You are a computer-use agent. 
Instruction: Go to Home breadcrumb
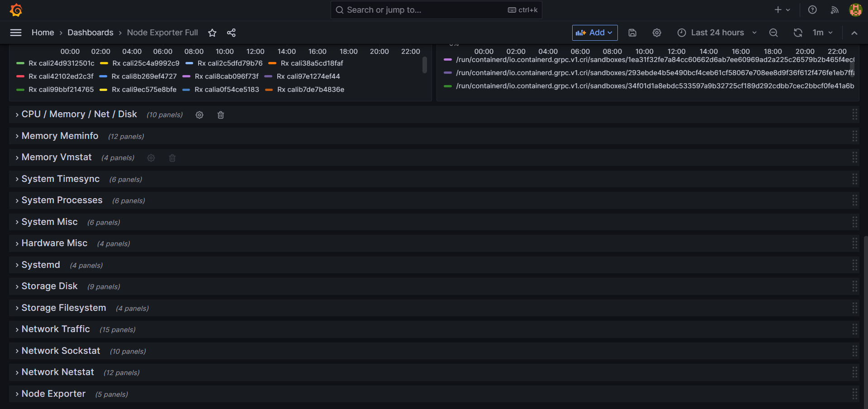43,33
